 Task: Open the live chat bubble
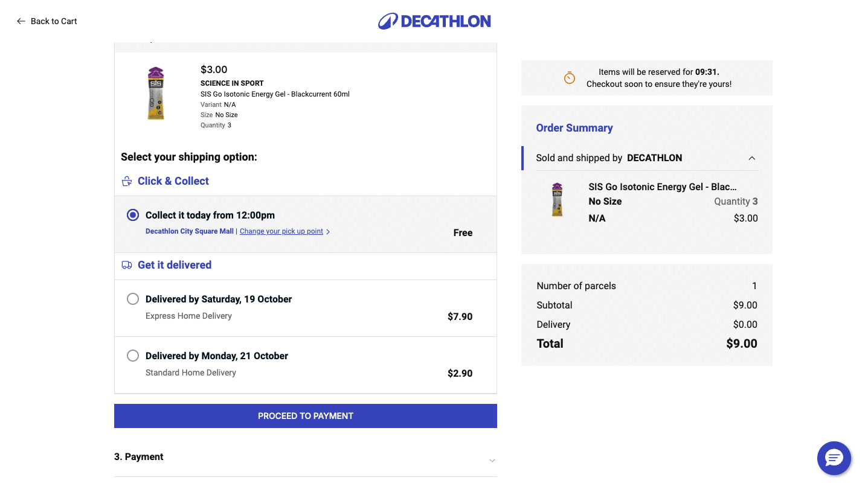click(x=834, y=458)
